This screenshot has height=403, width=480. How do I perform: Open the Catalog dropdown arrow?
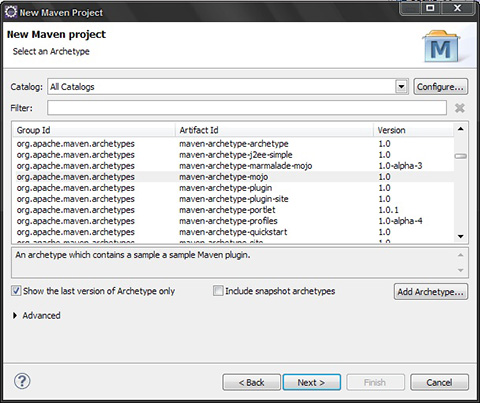401,87
